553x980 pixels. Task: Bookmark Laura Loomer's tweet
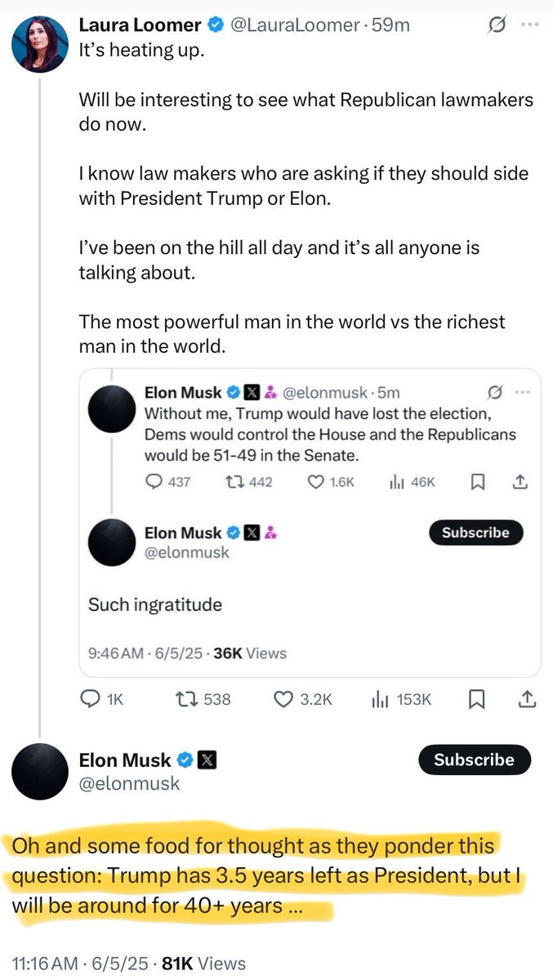pos(477,699)
